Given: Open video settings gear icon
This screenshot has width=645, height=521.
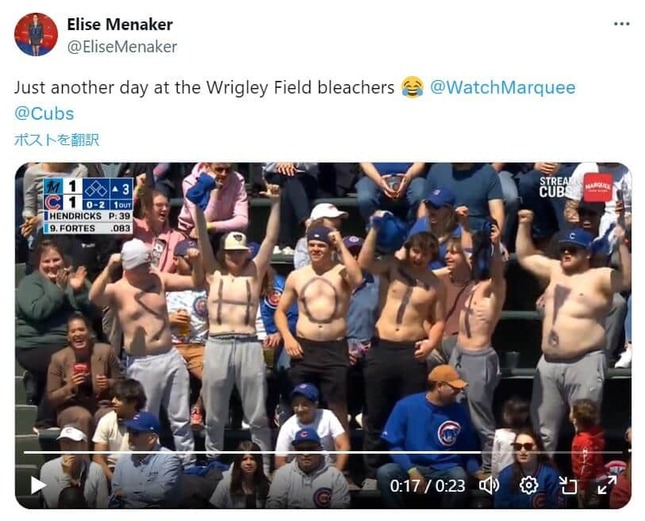Looking at the screenshot, I should coord(529,486).
